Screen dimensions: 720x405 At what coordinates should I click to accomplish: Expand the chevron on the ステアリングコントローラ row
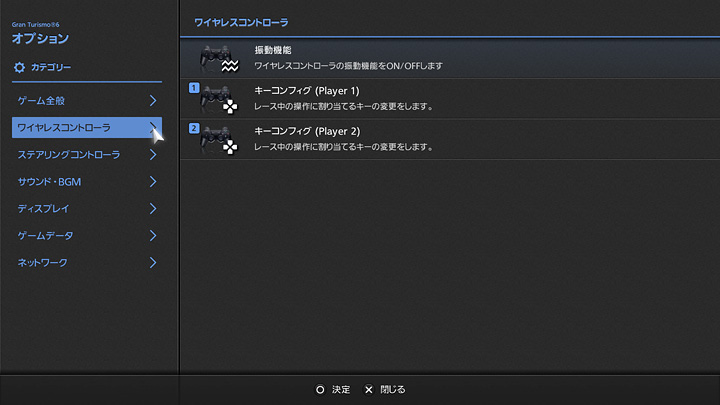[x=153, y=155]
